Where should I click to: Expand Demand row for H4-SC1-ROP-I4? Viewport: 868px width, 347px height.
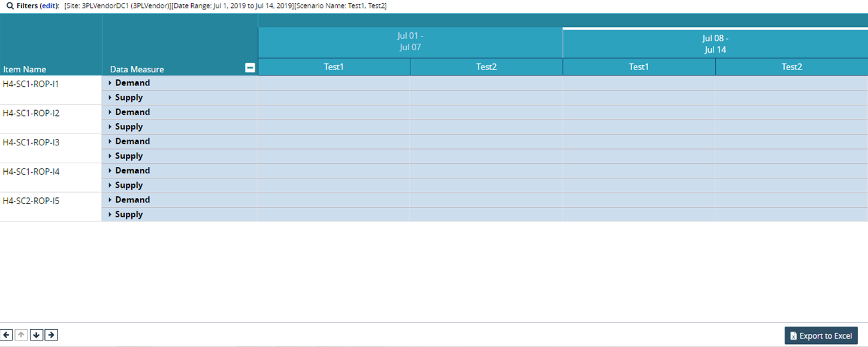[110, 171]
